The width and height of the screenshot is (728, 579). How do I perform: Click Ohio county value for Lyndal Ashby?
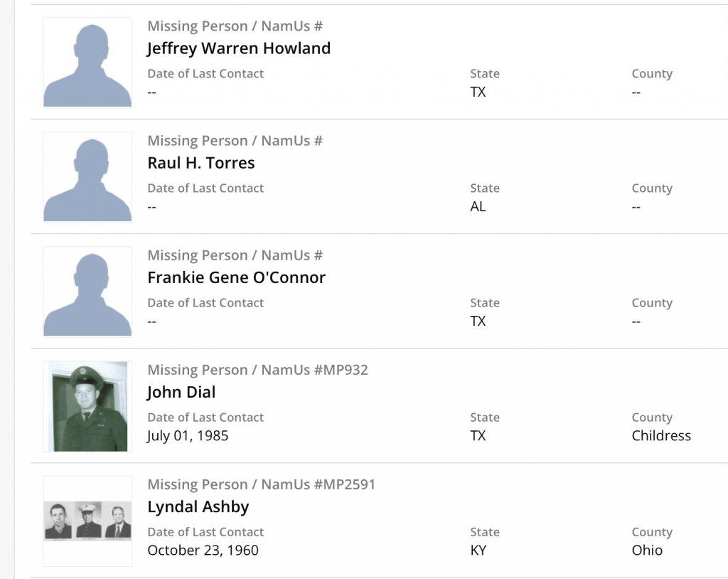tap(647, 550)
